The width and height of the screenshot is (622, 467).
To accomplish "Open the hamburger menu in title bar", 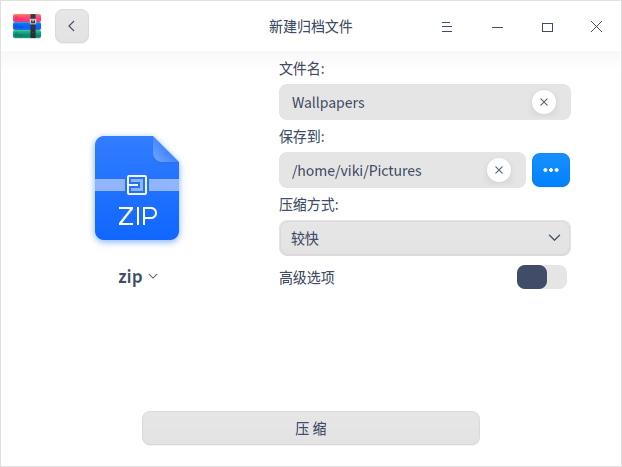I will (447, 27).
